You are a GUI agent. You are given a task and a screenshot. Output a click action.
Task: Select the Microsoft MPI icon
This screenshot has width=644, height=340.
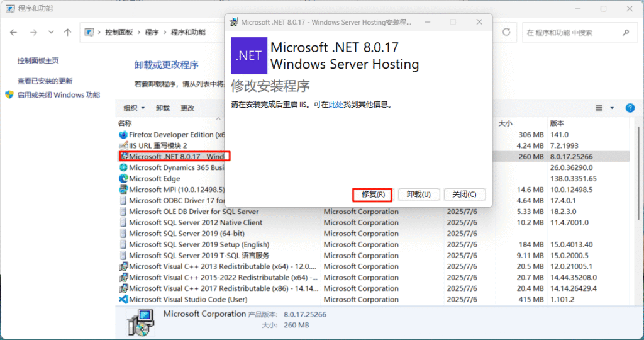pos(123,190)
